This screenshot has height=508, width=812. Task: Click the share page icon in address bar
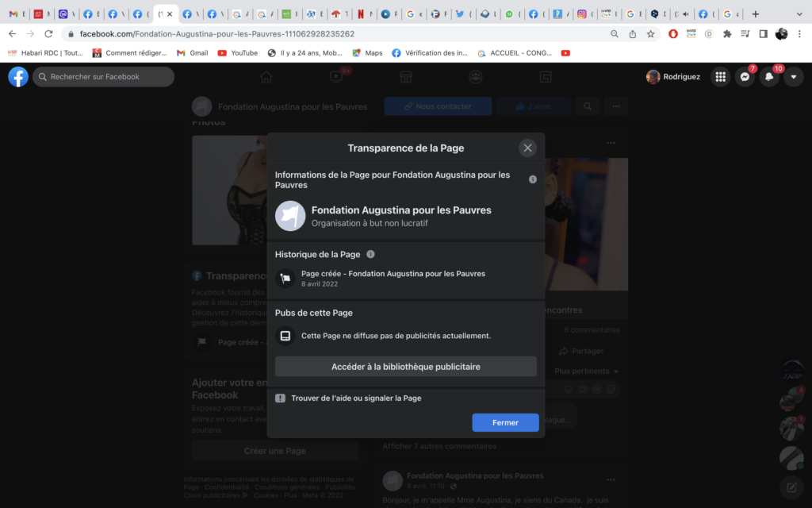pos(632,33)
